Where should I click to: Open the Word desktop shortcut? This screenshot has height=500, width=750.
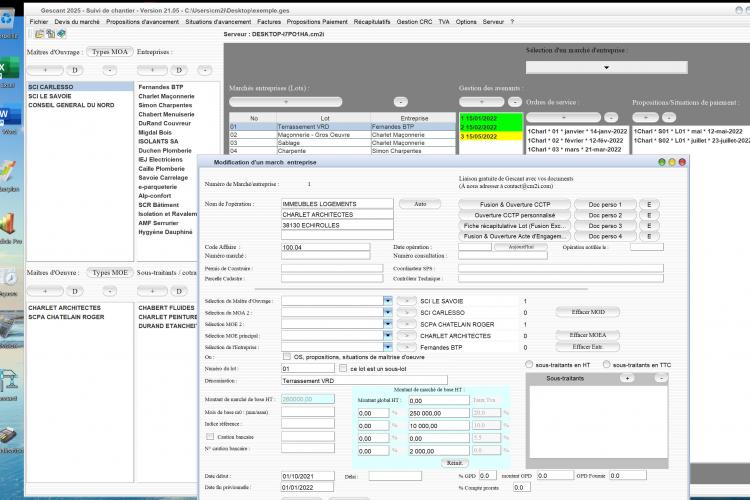tap(10, 116)
